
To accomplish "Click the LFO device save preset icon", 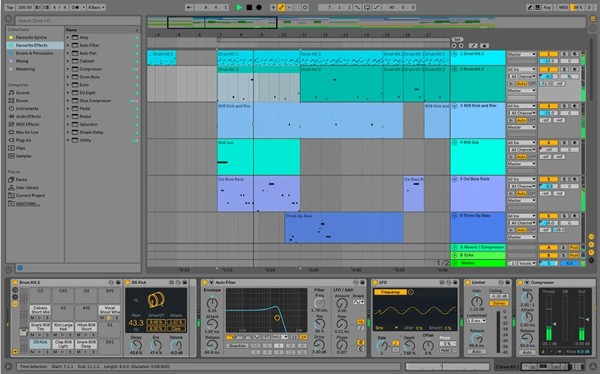I will [455, 283].
